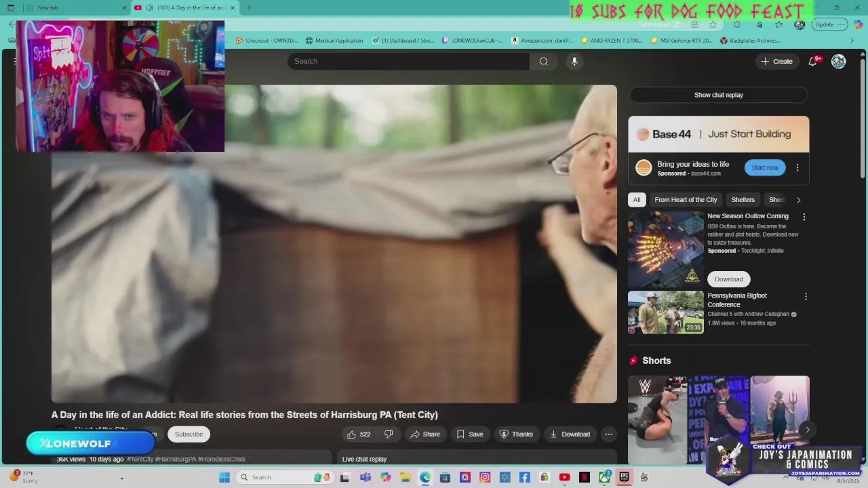Open Instagram from taskbar
This screenshot has width=868, height=488.
485,477
